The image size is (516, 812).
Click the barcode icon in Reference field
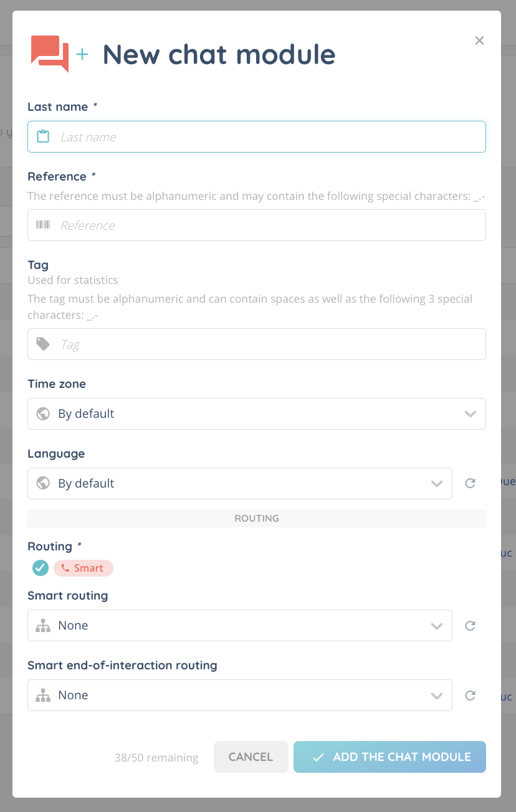[x=43, y=225]
